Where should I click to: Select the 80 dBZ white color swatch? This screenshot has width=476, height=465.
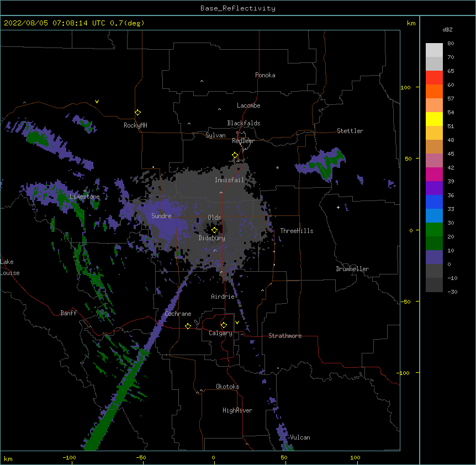tap(434, 50)
